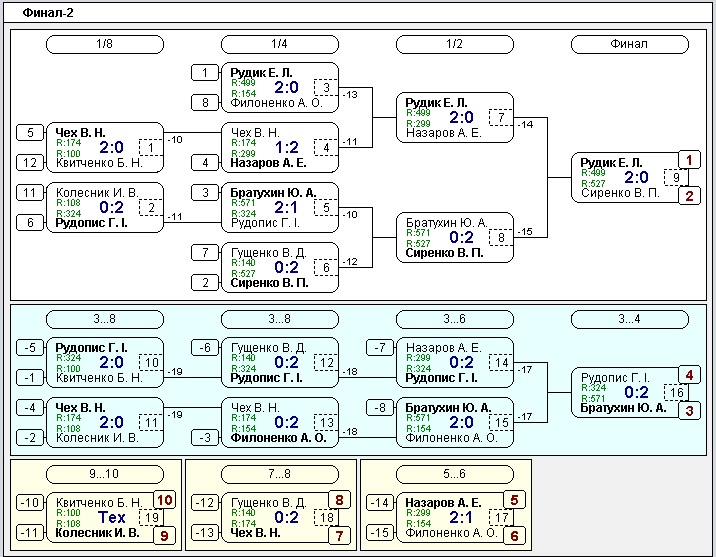This screenshot has width=716, height=557.
Task: Click the -14 loser label after match 7
Action: pyautogui.click(x=526, y=124)
